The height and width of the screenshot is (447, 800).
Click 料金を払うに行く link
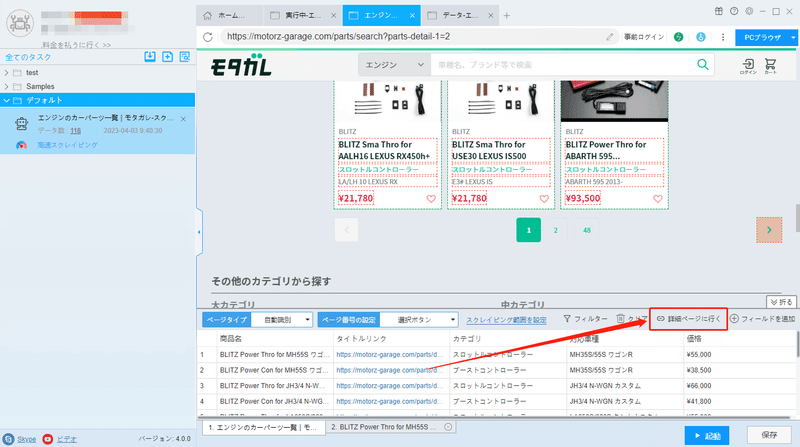point(77,45)
